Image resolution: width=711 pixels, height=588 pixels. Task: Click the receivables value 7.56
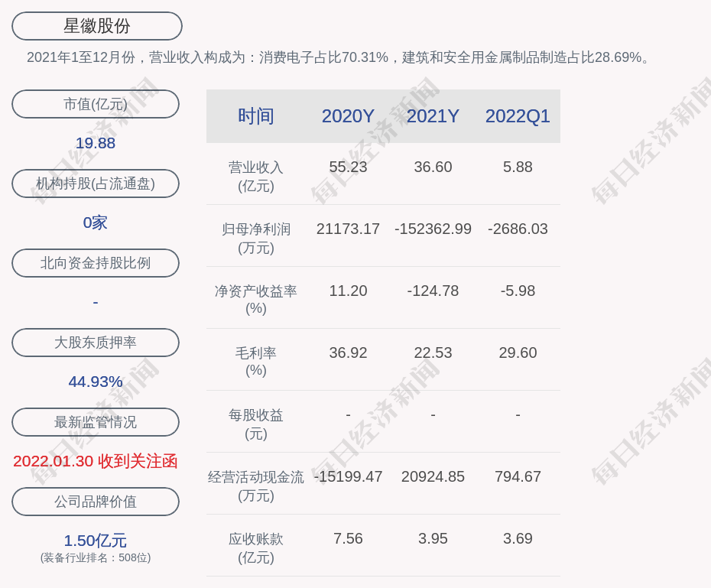348,538
